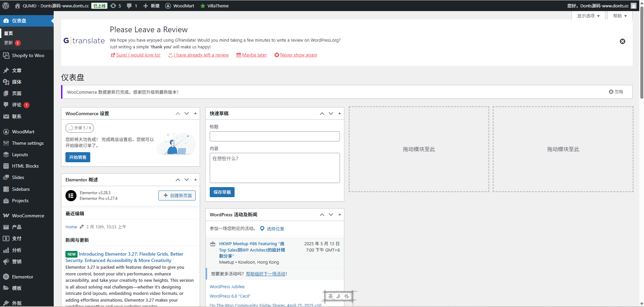Dismiss the GTranslate review notice
Image resolution: width=644 pixels, height=307 pixels.
pos(623,41)
